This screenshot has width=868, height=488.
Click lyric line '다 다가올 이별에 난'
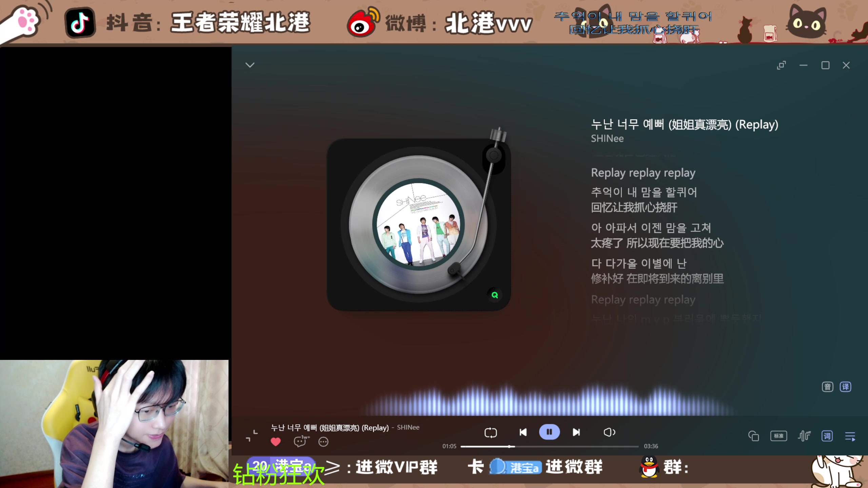click(639, 263)
